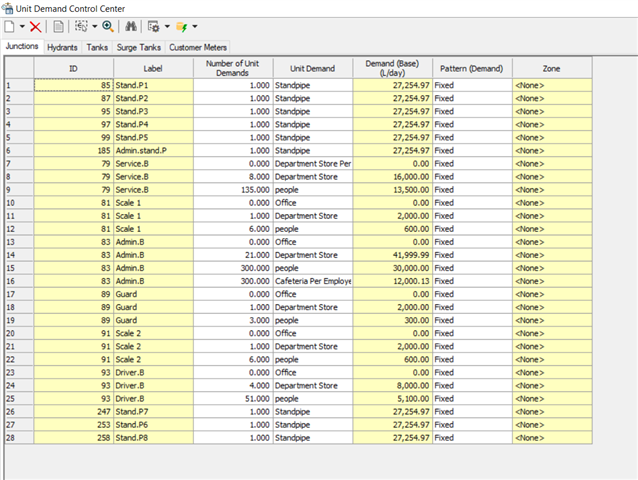Click the ID cell containing 85
Screen dimensions: 638x480
pos(73,85)
